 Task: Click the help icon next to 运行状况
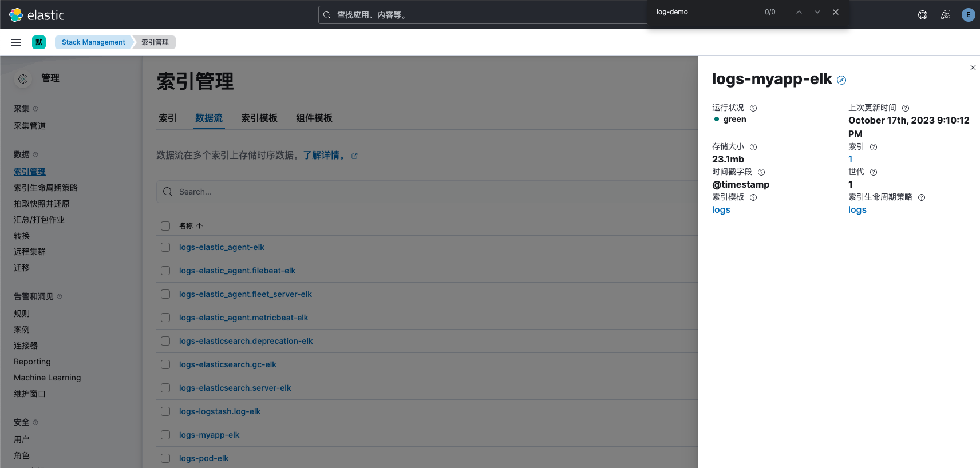coord(753,108)
